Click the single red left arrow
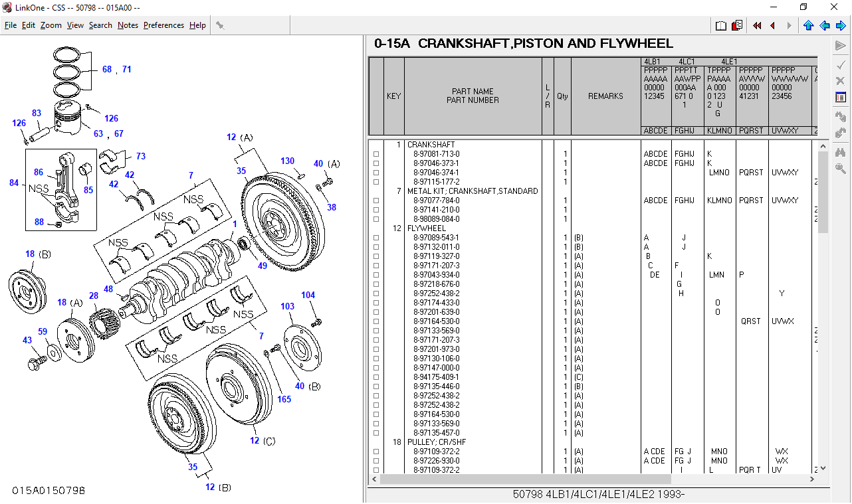Screen dimensions: 852x504 point(772,26)
